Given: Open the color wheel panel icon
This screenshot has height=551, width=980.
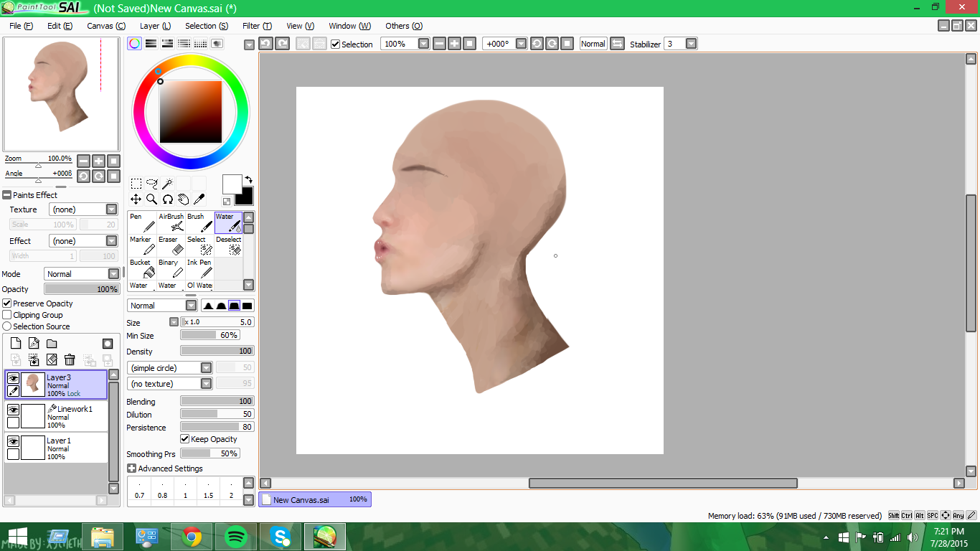Looking at the screenshot, I should tap(134, 44).
